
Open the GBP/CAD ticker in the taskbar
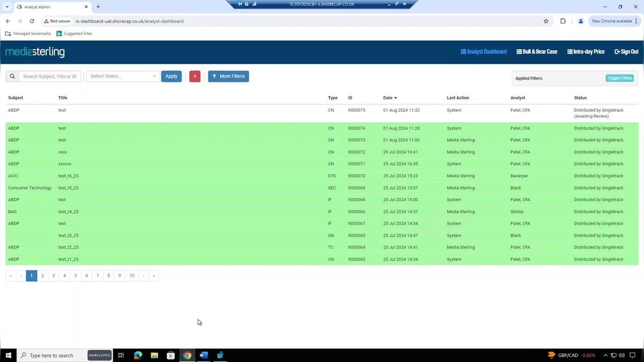point(569,355)
